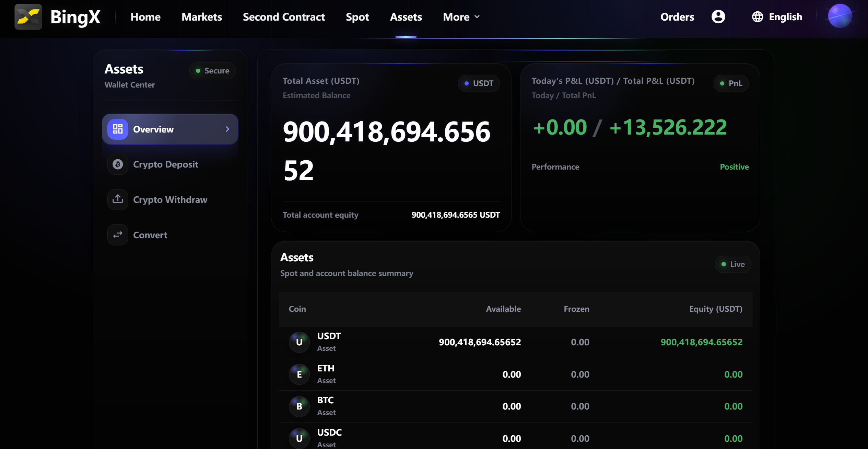
Task: Click the total asset balance figure
Action: 387,151
